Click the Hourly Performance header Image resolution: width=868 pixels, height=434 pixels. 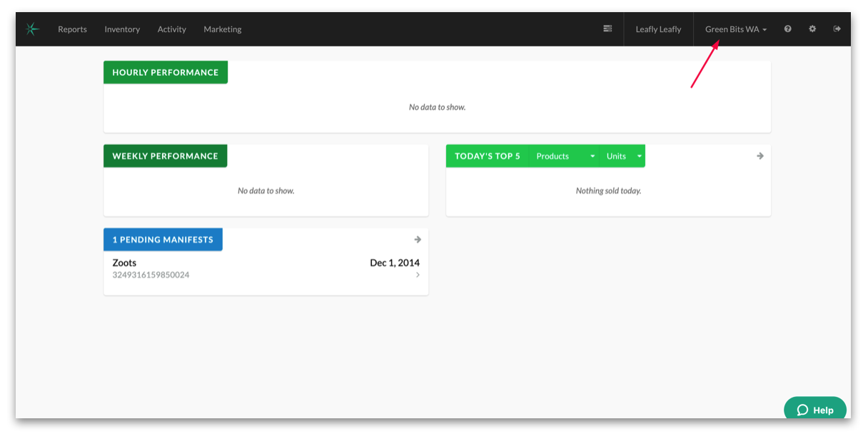(x=166, y=72)
